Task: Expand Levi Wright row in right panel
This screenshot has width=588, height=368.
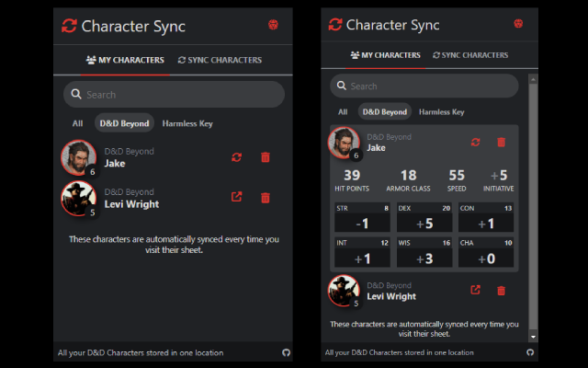Action: (x=424, y=291)
